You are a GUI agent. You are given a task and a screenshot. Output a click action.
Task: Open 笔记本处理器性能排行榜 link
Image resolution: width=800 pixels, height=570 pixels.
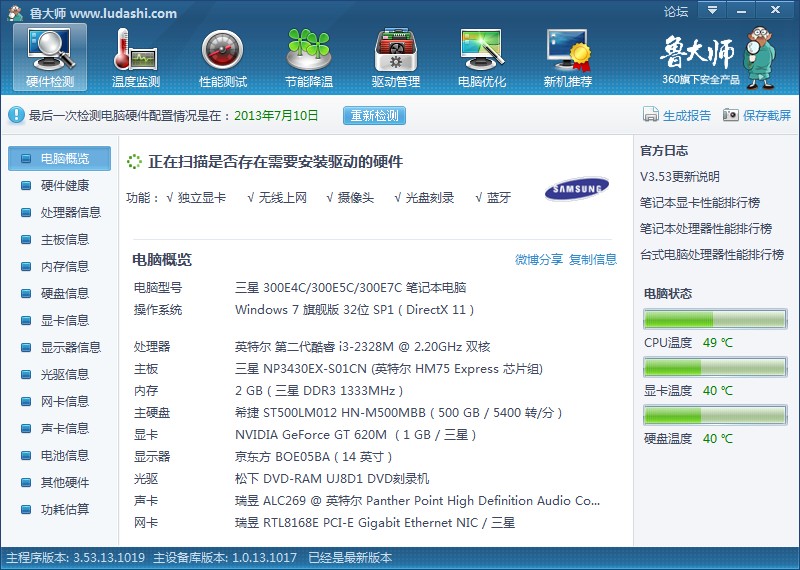(706, 229)
